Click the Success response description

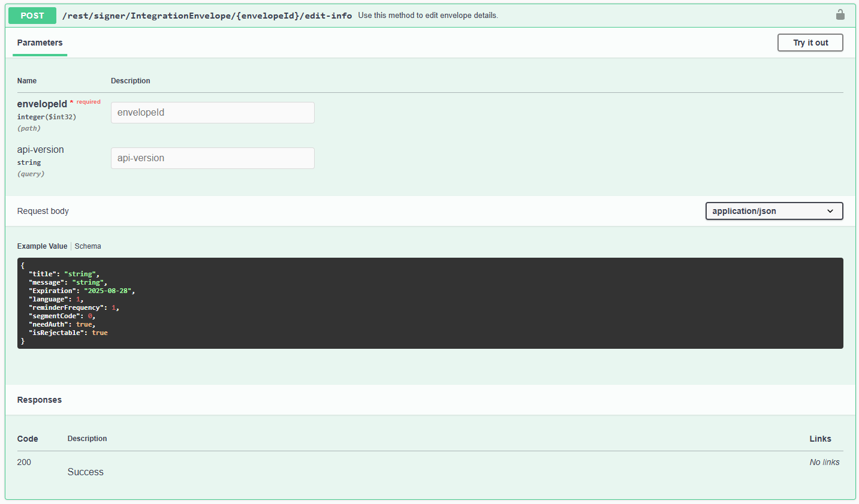pos(85,472)
